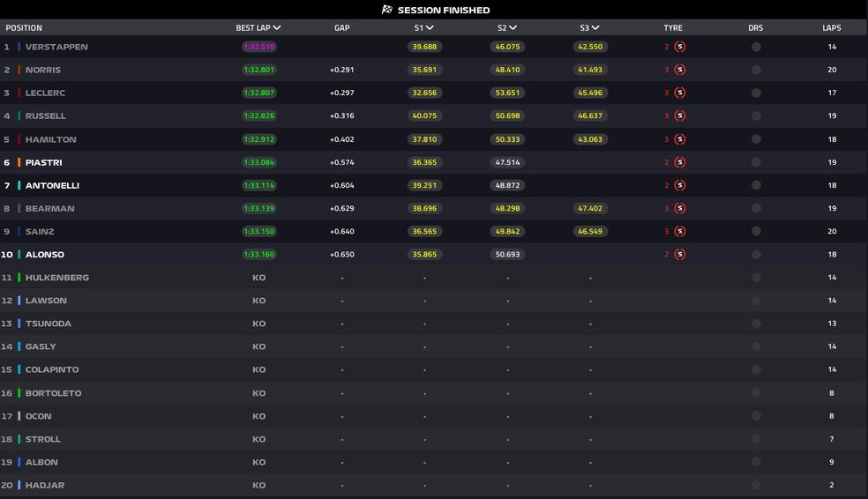Click Albon's lap count 9
Image resolution: width=868 pixels, height=499 pixels.
832,462
